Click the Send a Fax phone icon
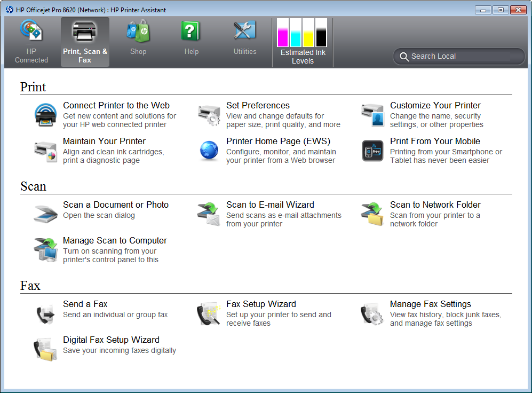 (x=45, y=313)
